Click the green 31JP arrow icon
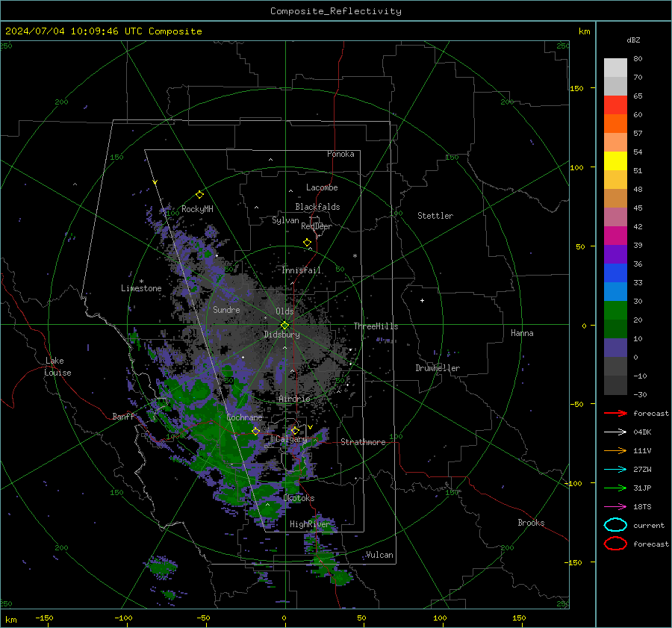 615,488
